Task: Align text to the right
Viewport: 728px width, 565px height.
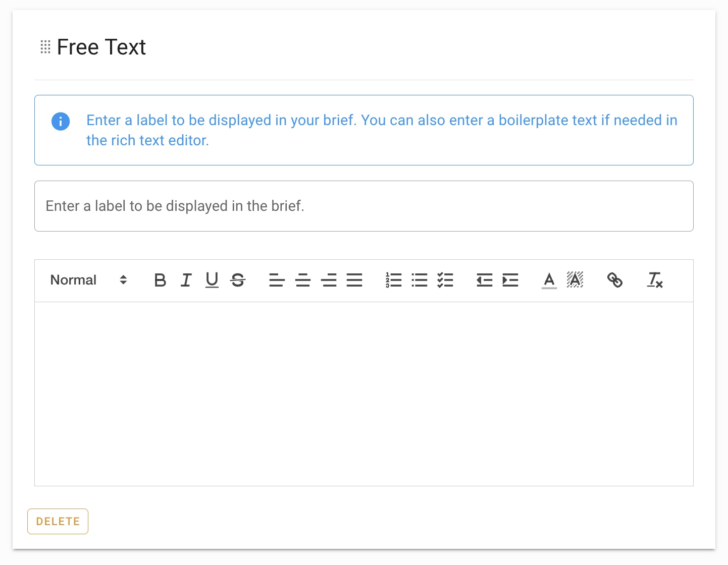Action: pos(329,280)
